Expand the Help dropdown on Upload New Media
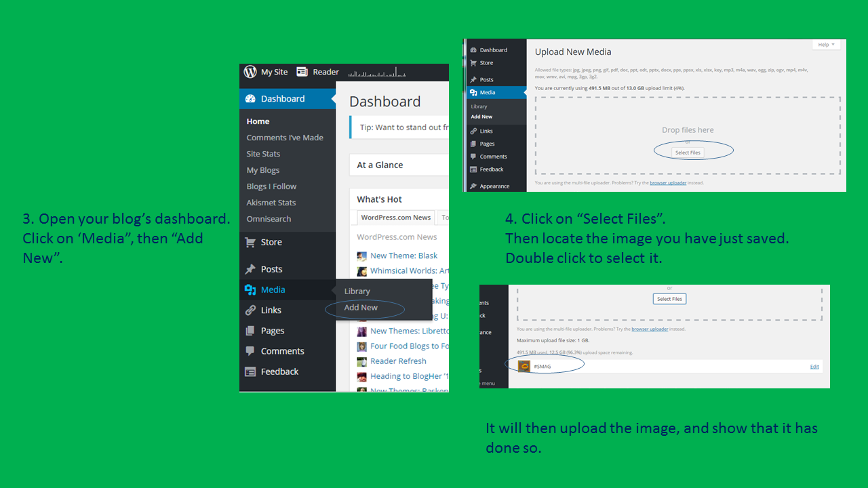The height and width of the screenshot is (488, 868). pos(826,45)
